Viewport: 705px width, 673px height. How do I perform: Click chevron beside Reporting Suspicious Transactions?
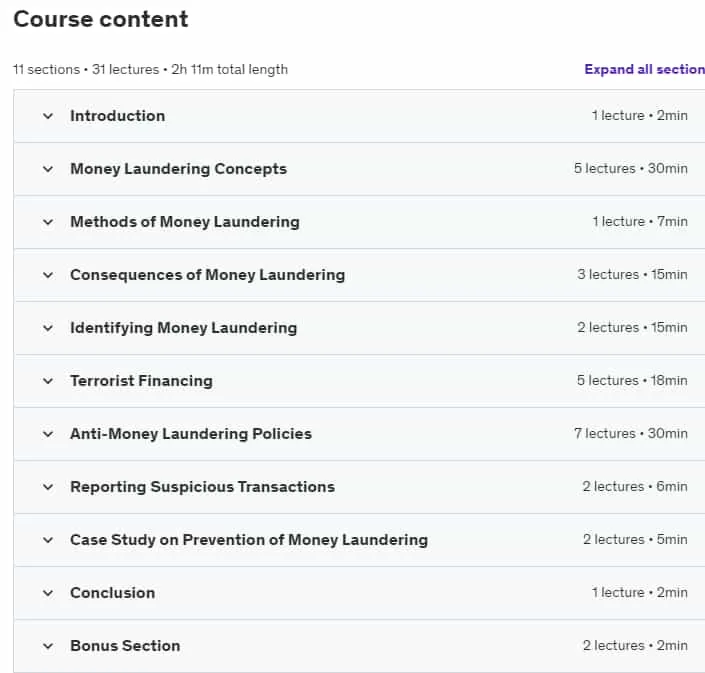click(x=48, y=487)
